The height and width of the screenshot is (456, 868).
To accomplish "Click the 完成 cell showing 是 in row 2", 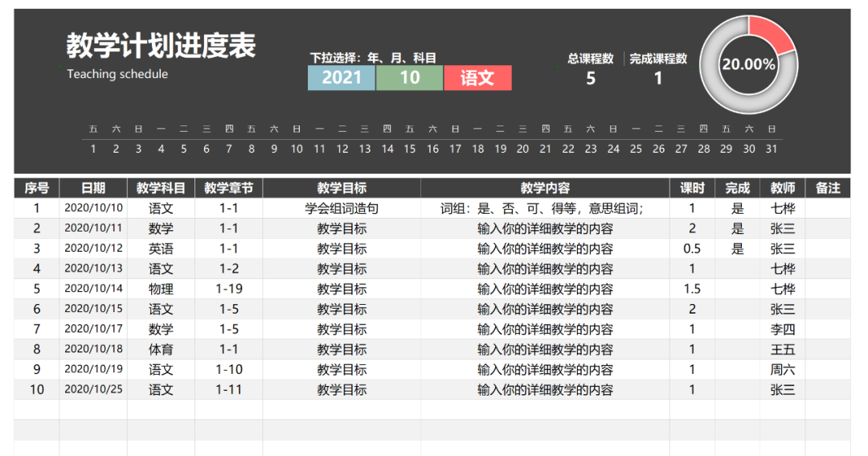I will (x=737, y=228).
